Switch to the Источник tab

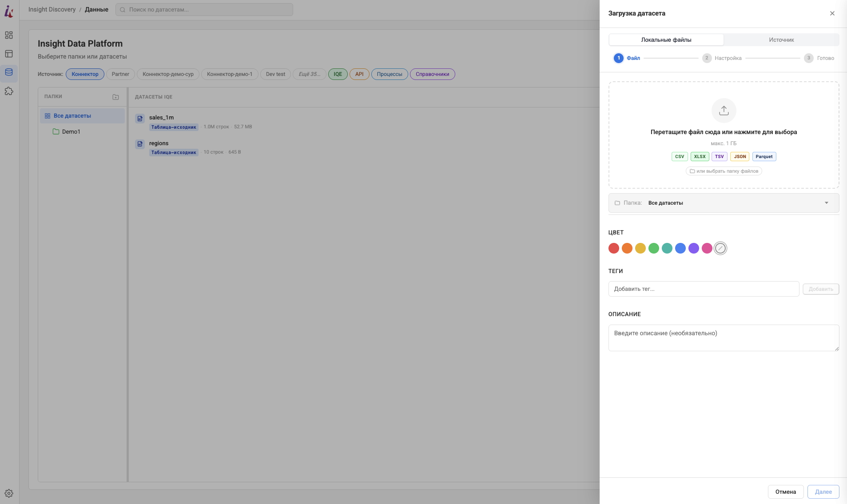coord(781,40)
